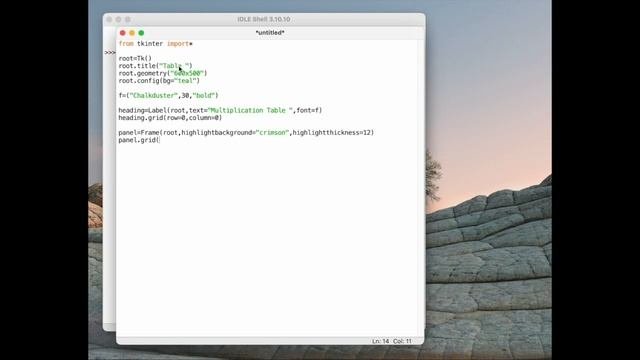Click the "Chalkduster" font string
This screenshot has width=640, height=360.
coord(153,96)
